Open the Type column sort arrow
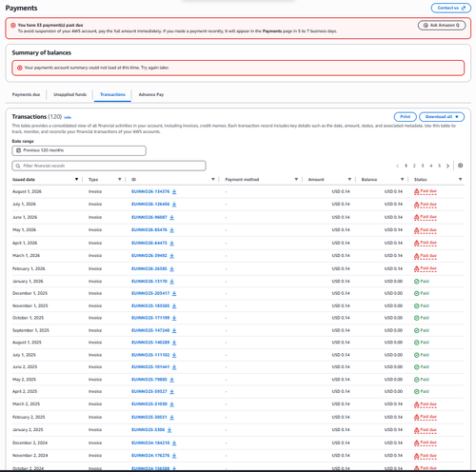 120,179
